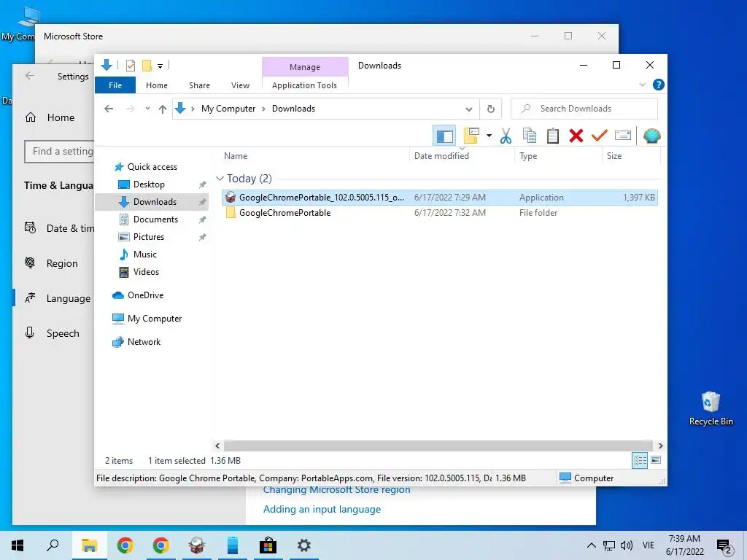Click the horizontal scrollbar in file list
The width and height of the screenshot is (747, 560).
pyautogui.click(x=438, y=446)
